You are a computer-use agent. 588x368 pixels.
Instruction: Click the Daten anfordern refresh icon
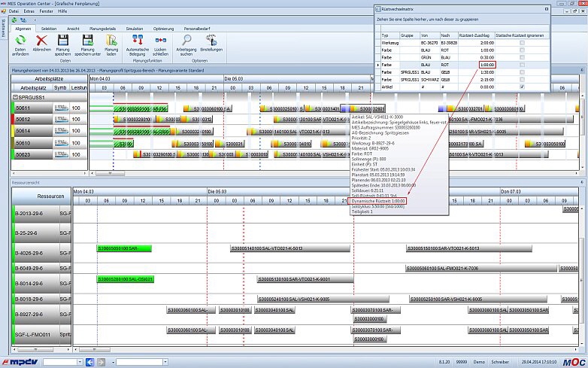(x=20, y=40)
